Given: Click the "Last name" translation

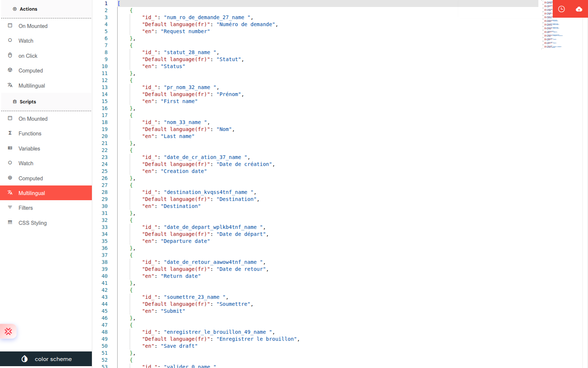Looking at the screenshot, I should click(178, 137).
